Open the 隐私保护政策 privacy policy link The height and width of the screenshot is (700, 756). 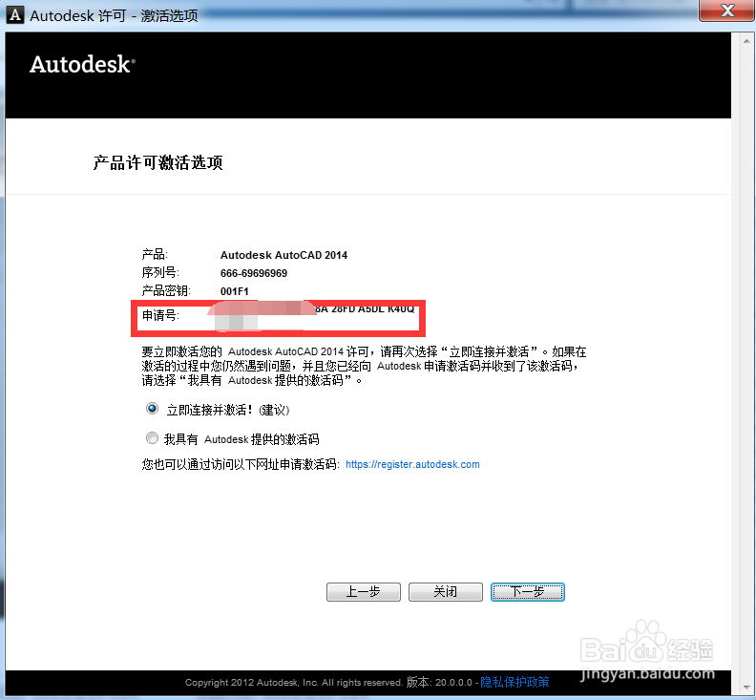click(514, 682)
